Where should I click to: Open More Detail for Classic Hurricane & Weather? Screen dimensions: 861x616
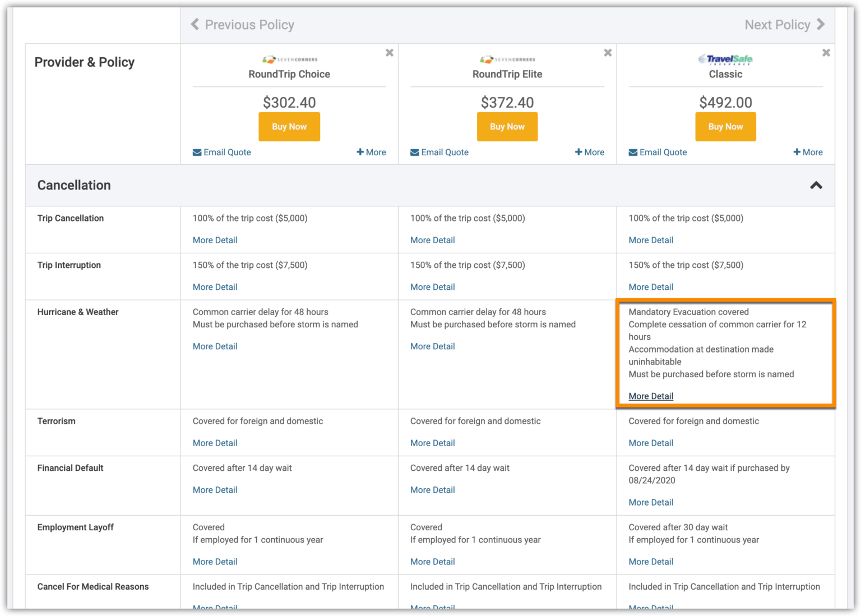click(651, 396)
